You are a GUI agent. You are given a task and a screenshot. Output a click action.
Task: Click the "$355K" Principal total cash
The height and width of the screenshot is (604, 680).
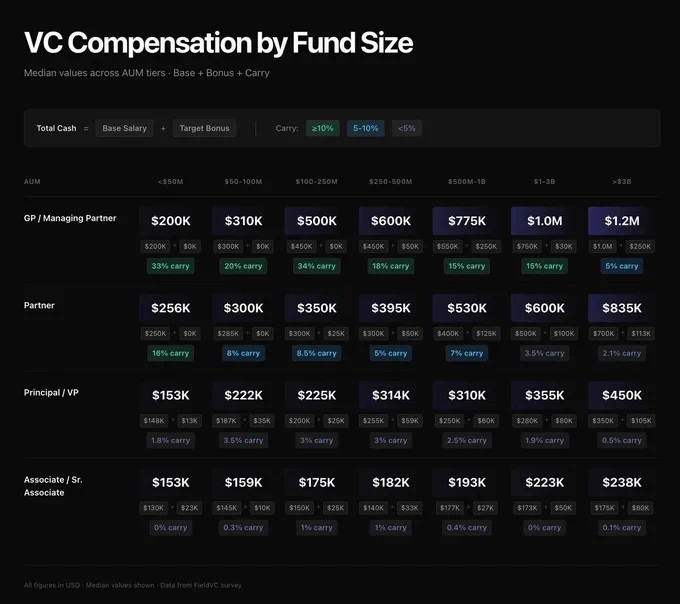click(x=544, y=395)
